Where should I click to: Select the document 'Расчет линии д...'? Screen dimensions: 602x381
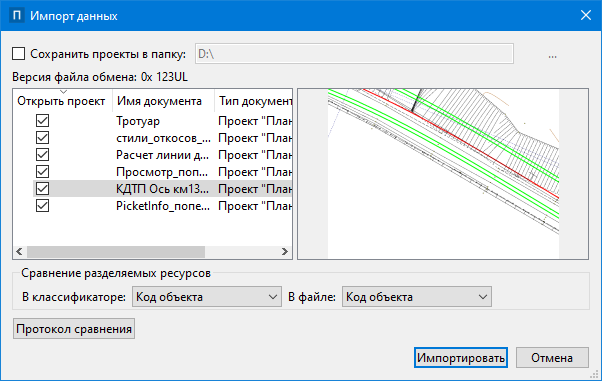tap(162, 155)
